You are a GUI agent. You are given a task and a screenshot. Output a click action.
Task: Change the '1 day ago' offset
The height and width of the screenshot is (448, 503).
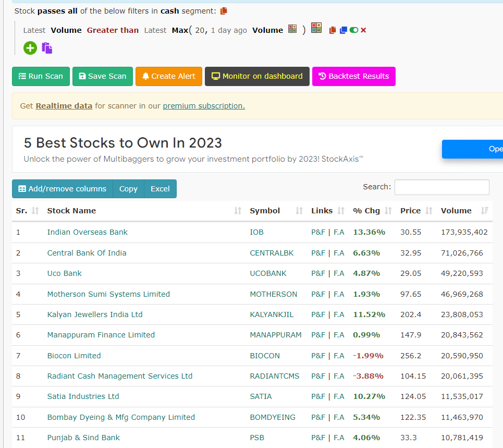click(229, 30)
